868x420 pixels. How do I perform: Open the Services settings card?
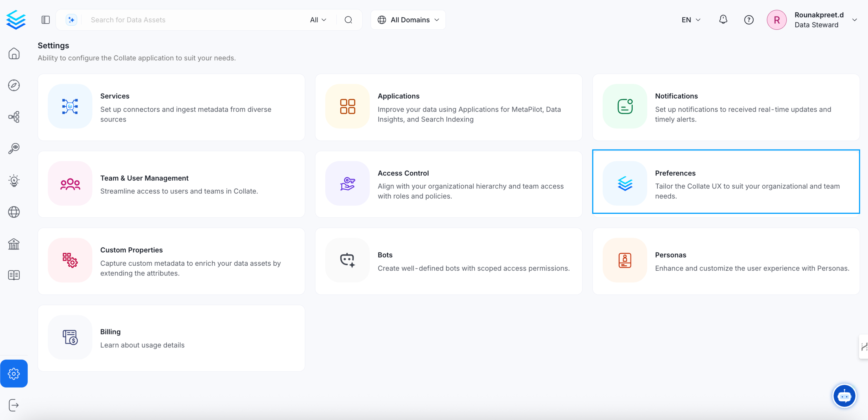pos(171,107)
